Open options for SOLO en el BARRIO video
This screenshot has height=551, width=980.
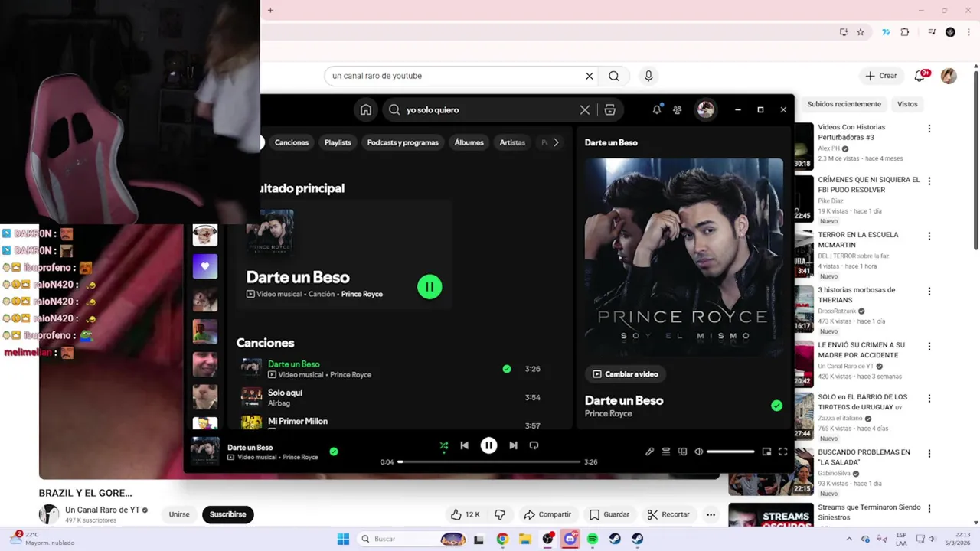pyautogui.click(x=929, y=399)
